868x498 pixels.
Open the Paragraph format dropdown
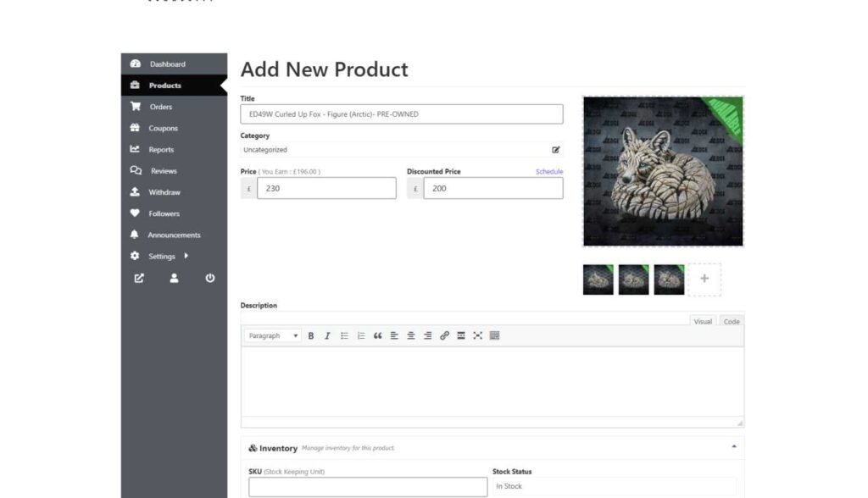pyautogui.click(x=273, y=336)
